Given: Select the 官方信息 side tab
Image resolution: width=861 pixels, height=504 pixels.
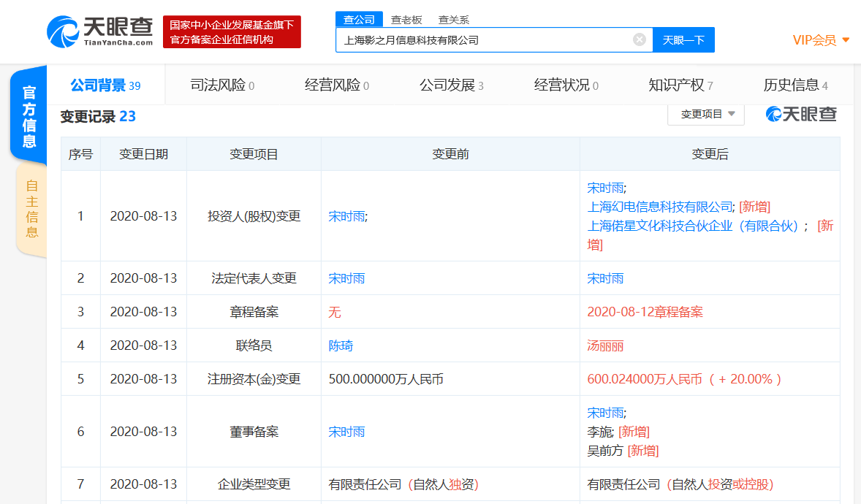Looking at the screenshot, I should coord(29,116).
